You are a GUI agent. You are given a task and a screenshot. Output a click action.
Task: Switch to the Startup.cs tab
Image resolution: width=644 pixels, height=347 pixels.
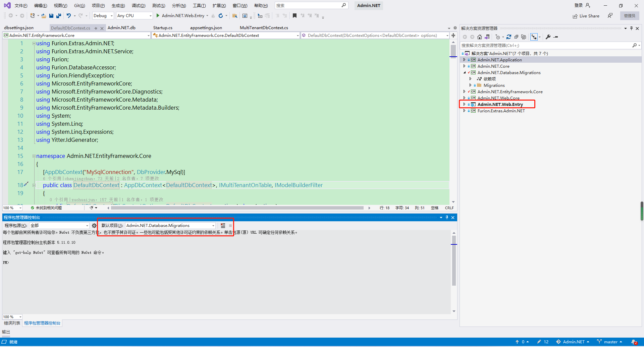163,27
